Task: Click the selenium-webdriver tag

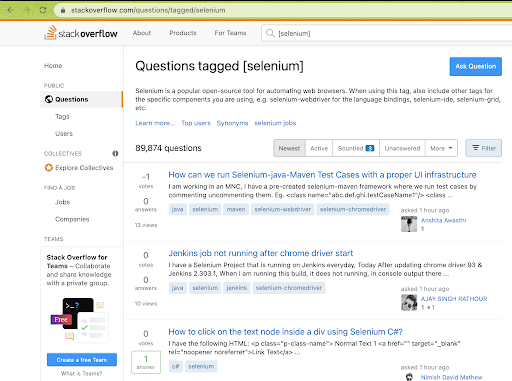Action: click(x=282, y=209)
